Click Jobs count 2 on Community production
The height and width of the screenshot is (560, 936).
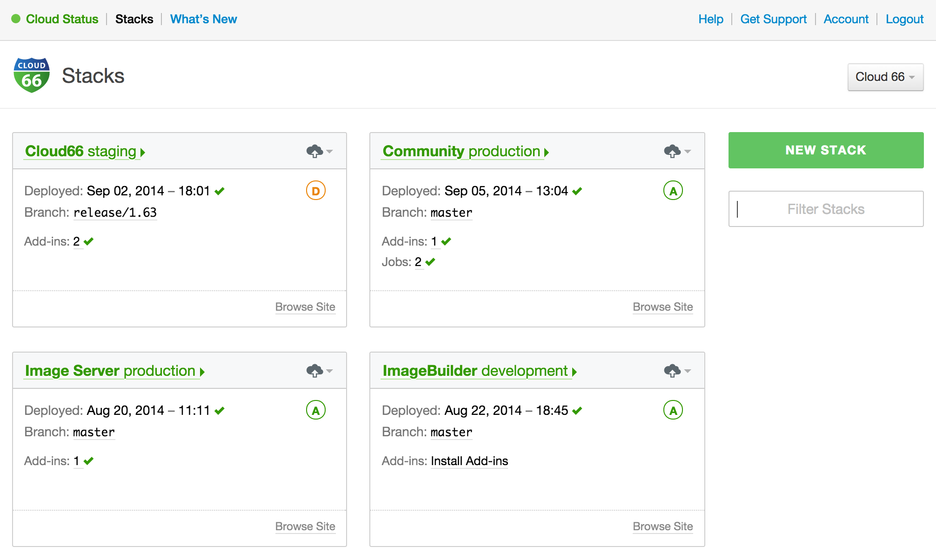point(418,262)
